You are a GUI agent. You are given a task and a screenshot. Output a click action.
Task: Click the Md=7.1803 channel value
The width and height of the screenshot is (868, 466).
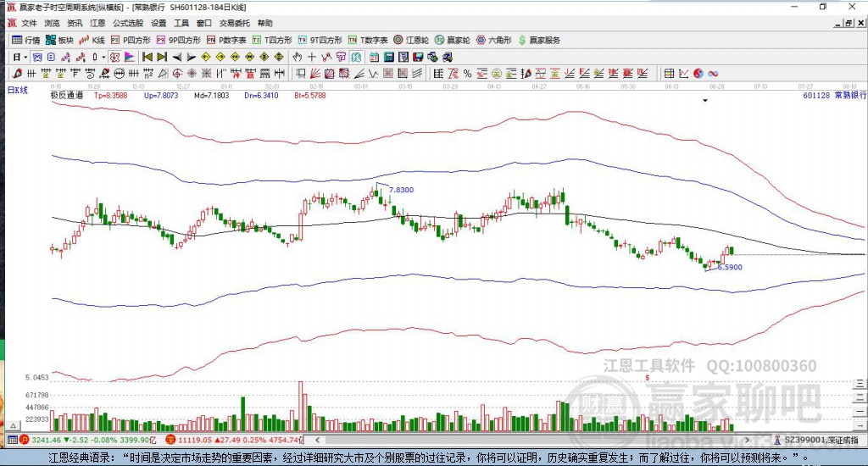click(211, 95)
